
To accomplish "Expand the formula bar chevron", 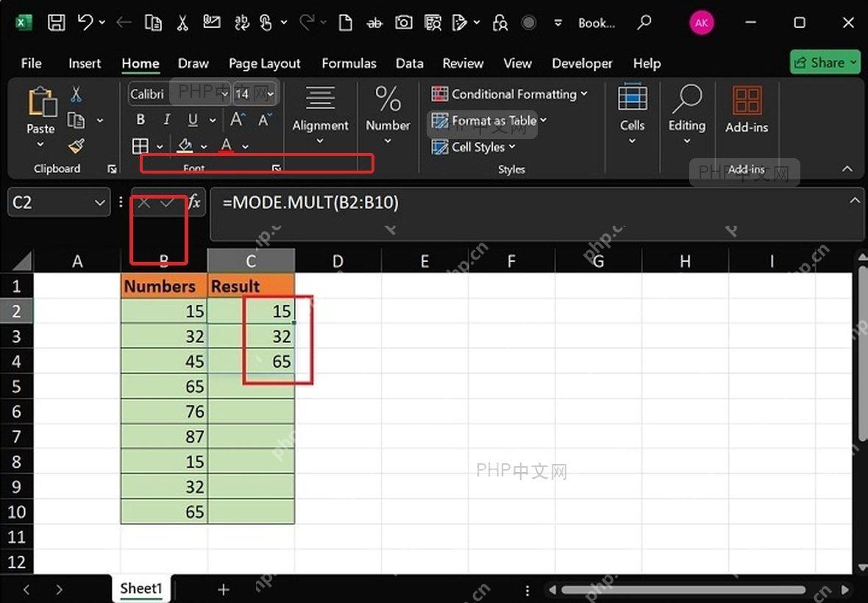I will (855, 200).
